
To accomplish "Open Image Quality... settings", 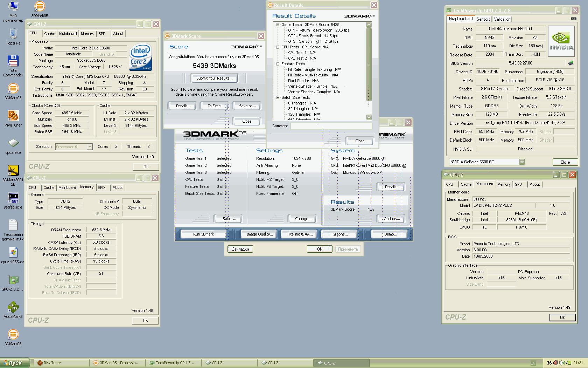I will pos(259,234).
